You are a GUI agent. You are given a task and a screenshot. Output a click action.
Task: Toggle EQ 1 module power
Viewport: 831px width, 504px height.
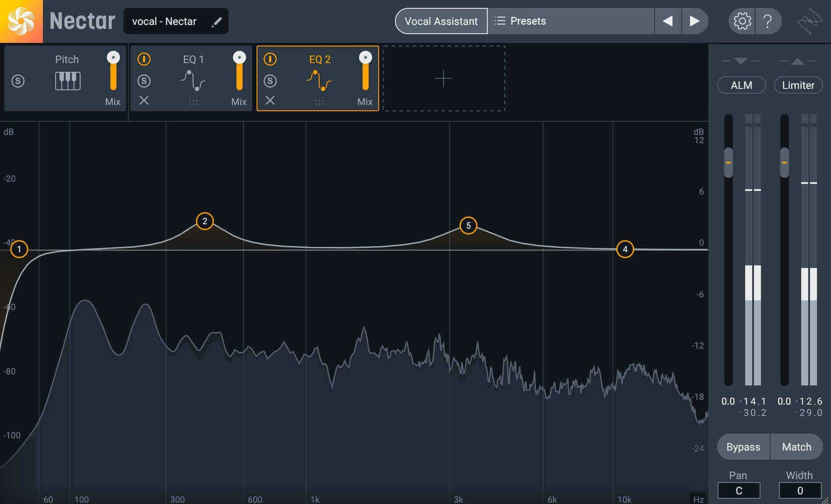pos(144,59)
